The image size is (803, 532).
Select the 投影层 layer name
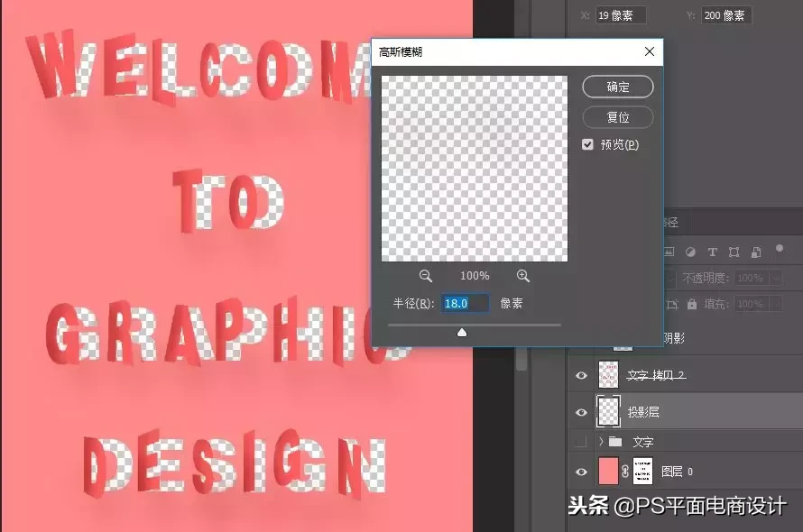643,412
